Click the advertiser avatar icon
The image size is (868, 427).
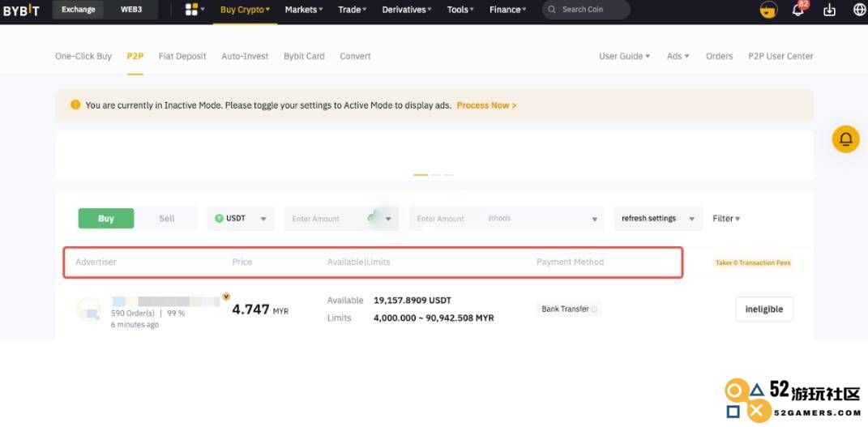point(88,310)
